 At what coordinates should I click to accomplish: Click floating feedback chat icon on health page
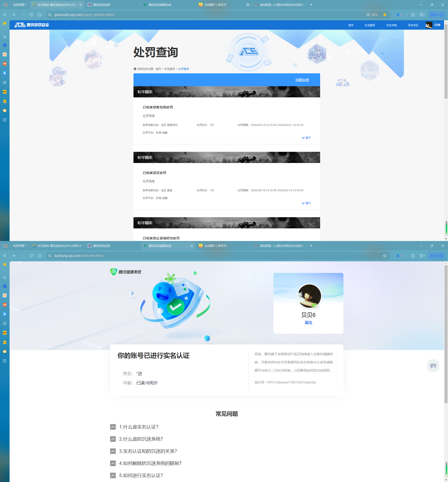pos(433,366)
